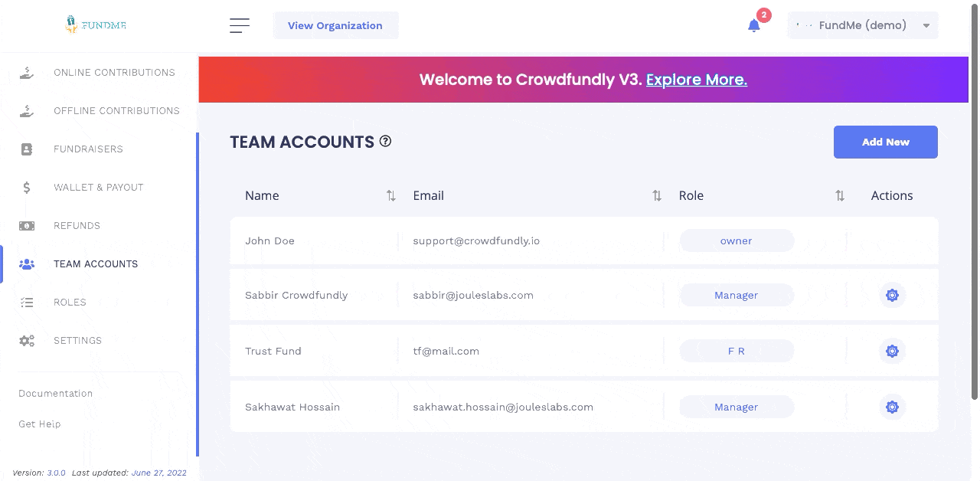
Task: Click the Wallet & Payout dollar icon
Action: tap(27, 187)
